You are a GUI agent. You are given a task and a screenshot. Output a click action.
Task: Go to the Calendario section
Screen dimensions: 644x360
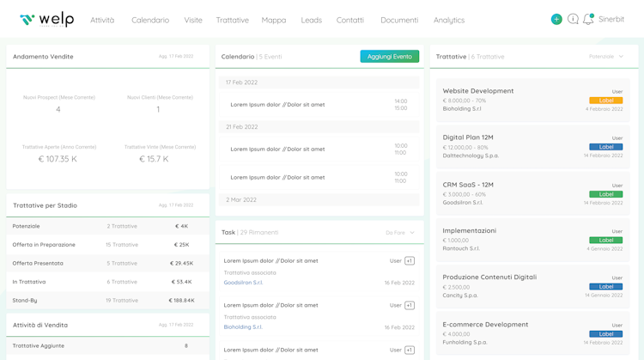point(150,20)
